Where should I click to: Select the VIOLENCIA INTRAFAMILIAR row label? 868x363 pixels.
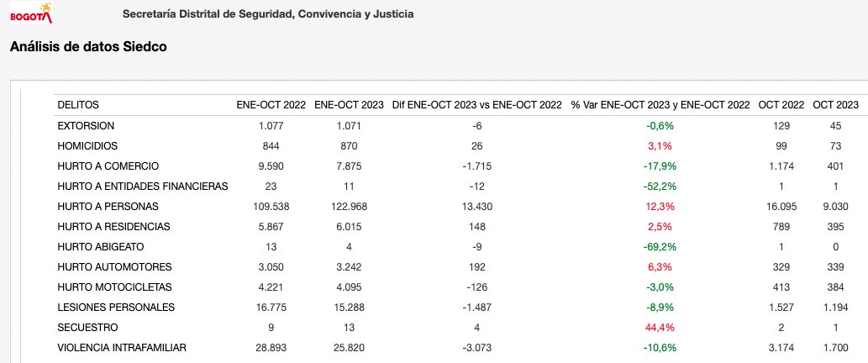click(x=122, y=348)
